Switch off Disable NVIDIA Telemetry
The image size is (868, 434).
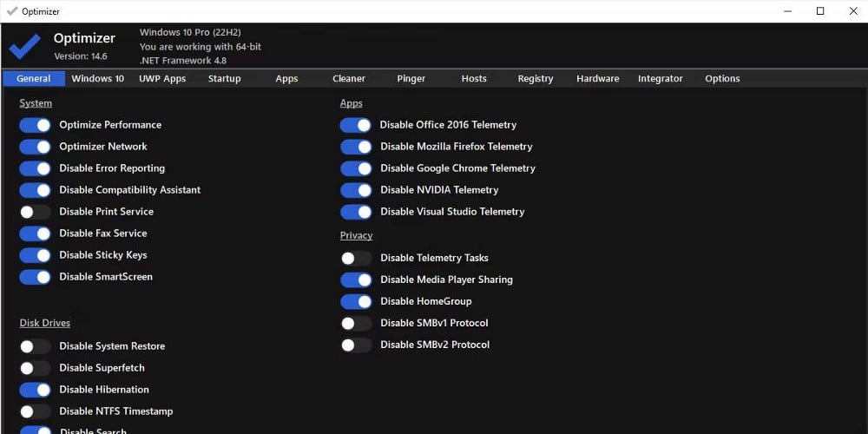coord(356,190)
